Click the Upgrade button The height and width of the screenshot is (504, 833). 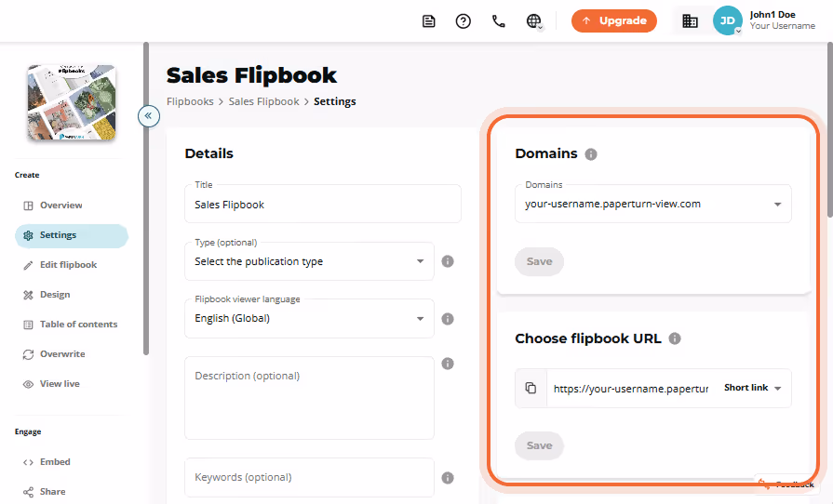[x=614, y=20]
